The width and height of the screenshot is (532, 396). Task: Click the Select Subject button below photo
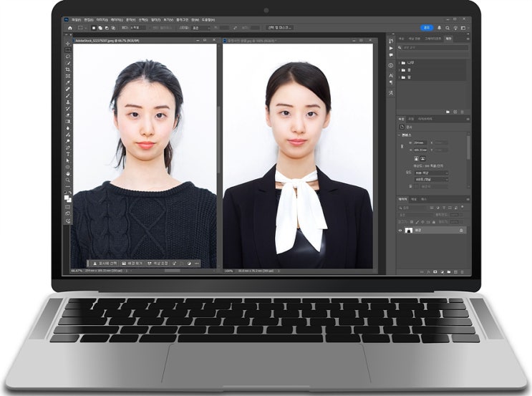point(104,263)
